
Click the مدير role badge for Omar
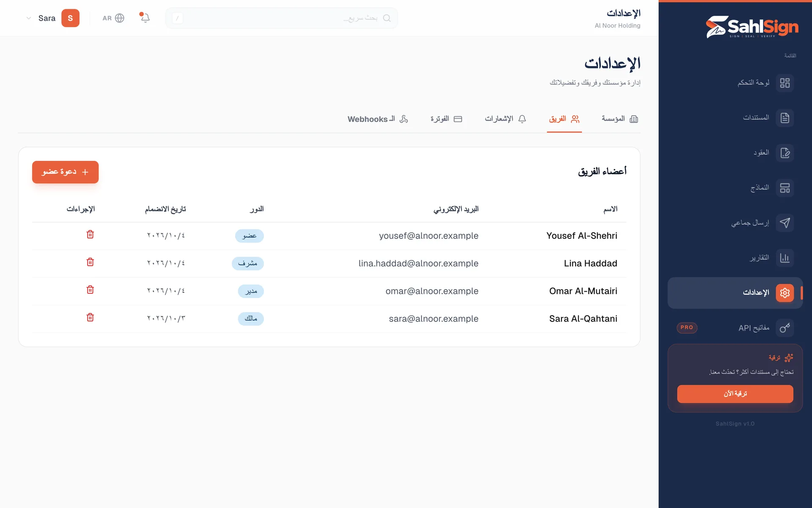251,291
